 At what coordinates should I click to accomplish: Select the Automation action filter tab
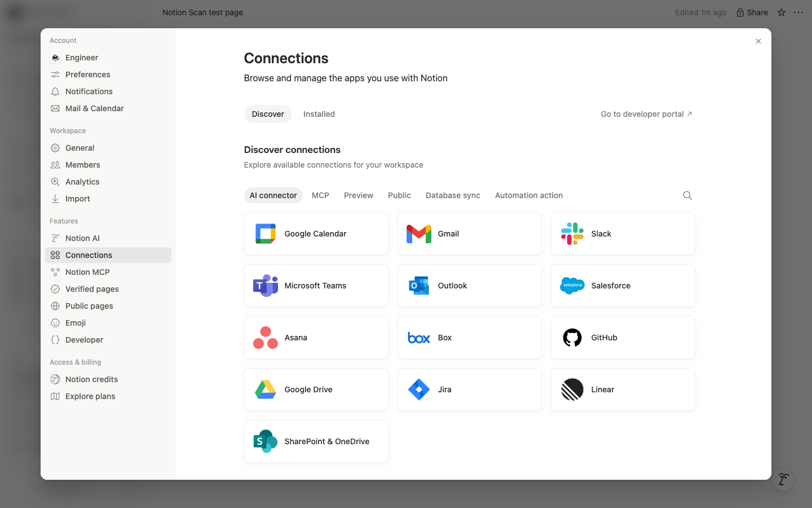[529, 195]
